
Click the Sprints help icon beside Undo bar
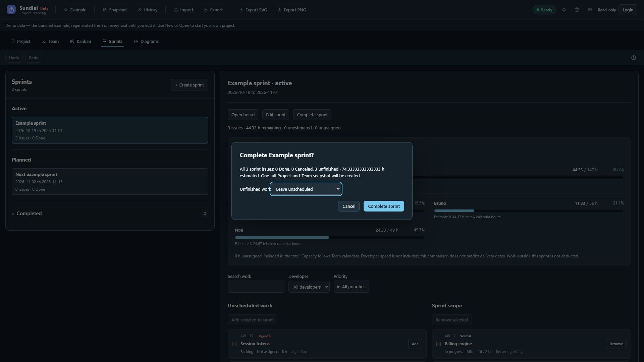pyautogui.click(x=634, y=58)
